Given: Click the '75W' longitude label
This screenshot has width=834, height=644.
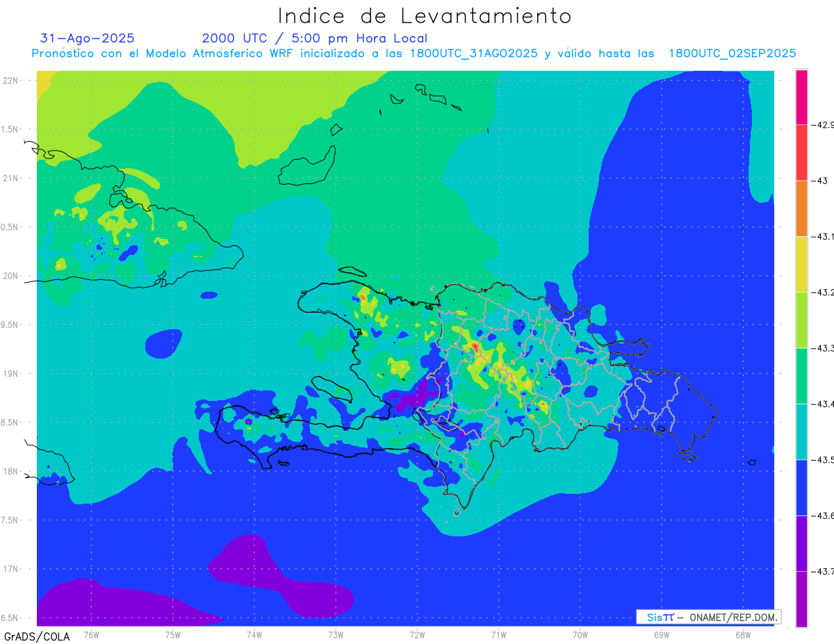Looking at the screenshot, I should [173, 635].
